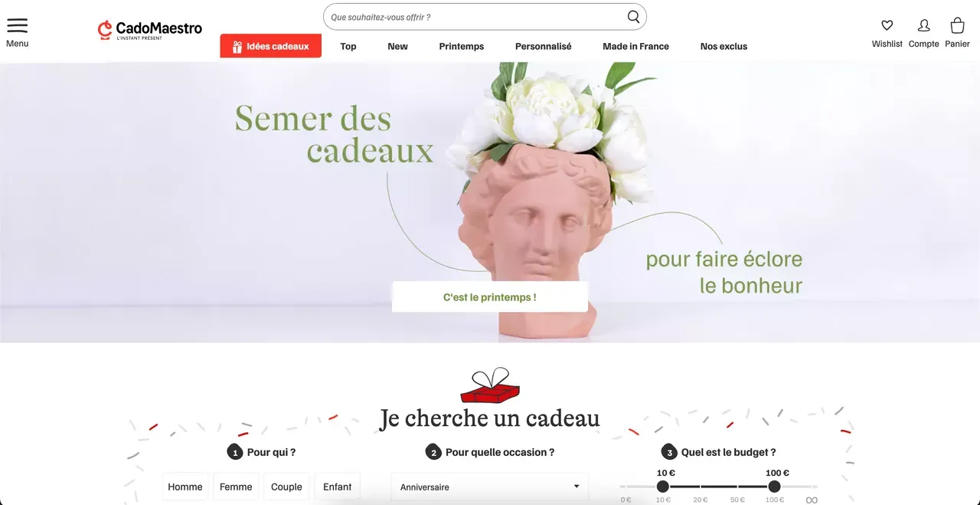
Task: Click the search magnifying glass icon
Action: pyautogui.click(x=633, y=17)
